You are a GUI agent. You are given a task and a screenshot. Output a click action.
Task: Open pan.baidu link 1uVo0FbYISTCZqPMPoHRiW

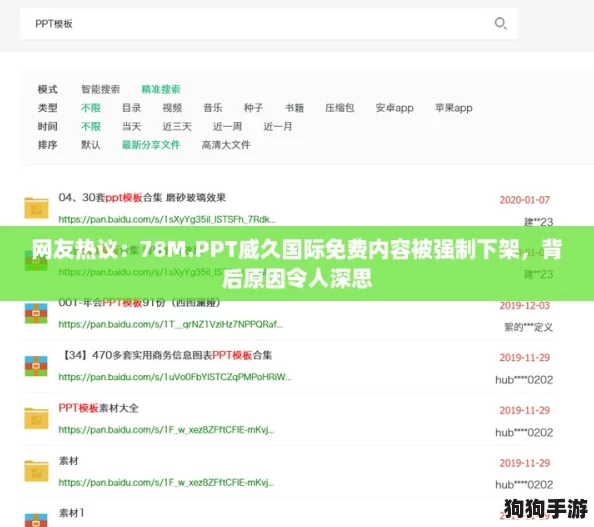tap(175, 377)
